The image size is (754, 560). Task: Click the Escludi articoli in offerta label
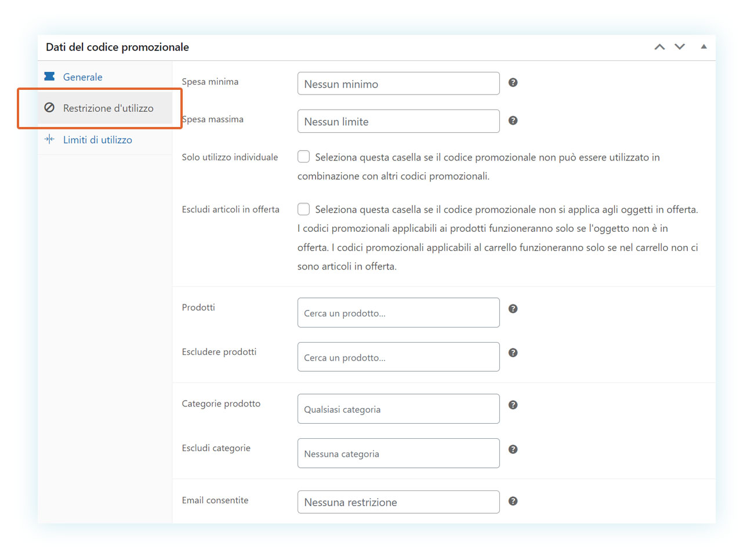click(x=230, y=209)
